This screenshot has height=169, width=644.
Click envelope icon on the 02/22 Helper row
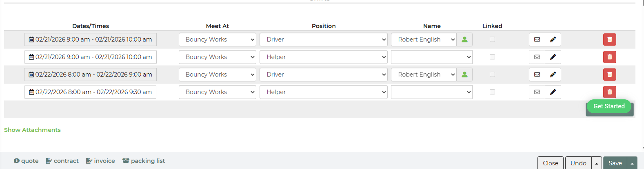pos(537,92)
